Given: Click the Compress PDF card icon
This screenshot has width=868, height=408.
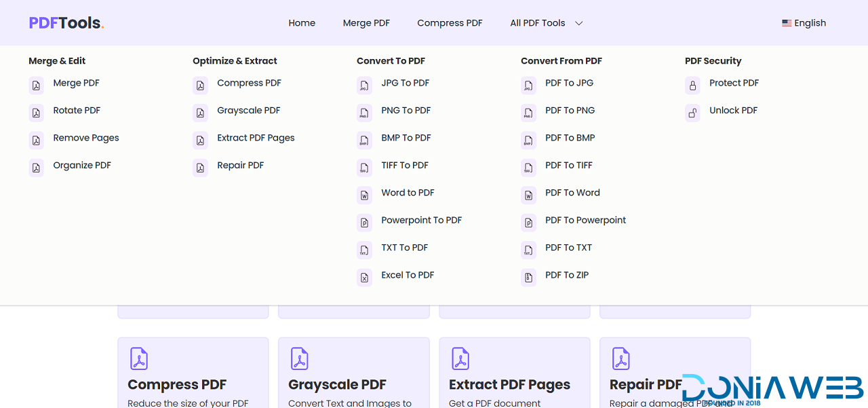Looking at the screenshot, I should click(x=139, y=358).
